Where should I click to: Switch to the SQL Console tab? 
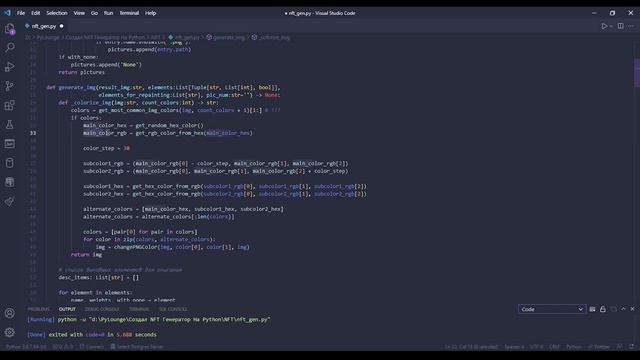pos(173,309)
